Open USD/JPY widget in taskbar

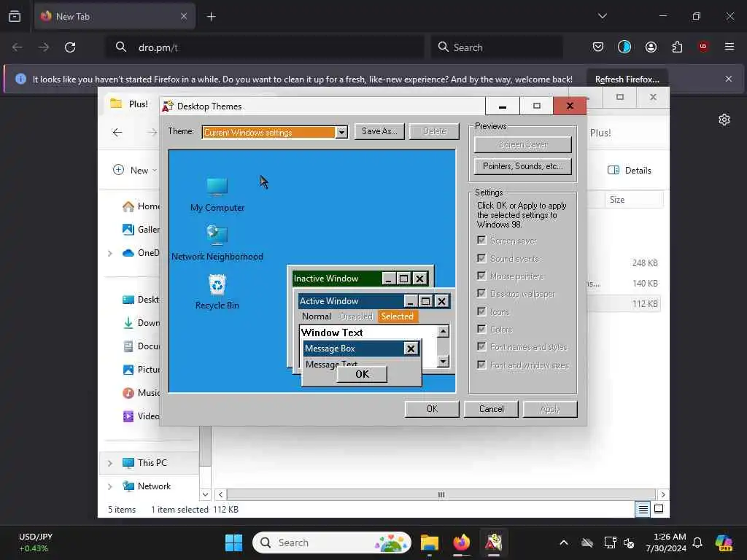coord(36,542)
